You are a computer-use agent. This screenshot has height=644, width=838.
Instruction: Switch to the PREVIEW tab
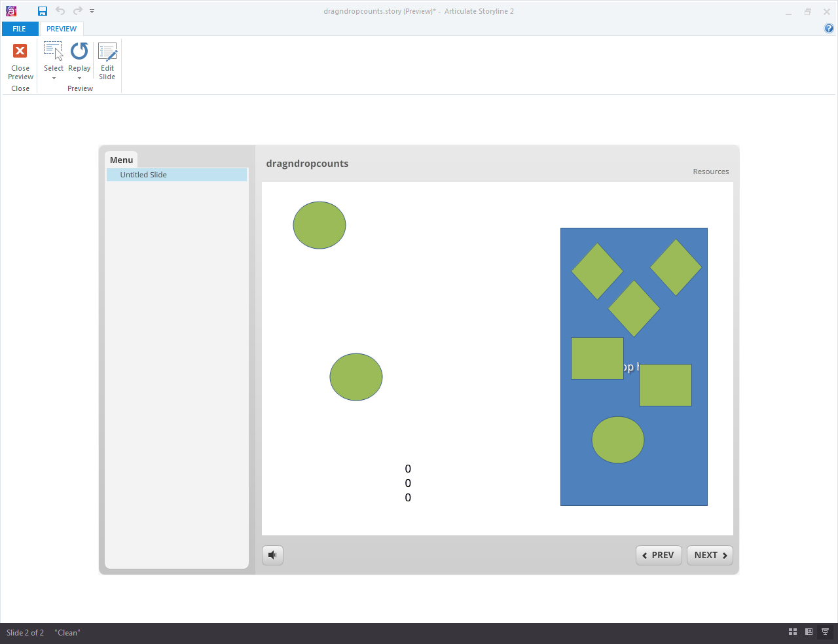point(61,28)
